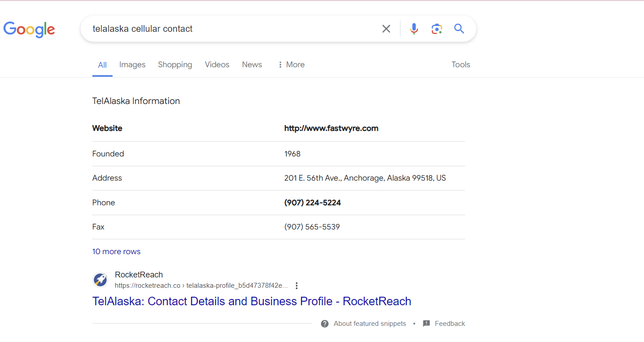This screenshot has height=342, width=644.
Task: Open the More search categories menu
Action: (x=291, y=65)
